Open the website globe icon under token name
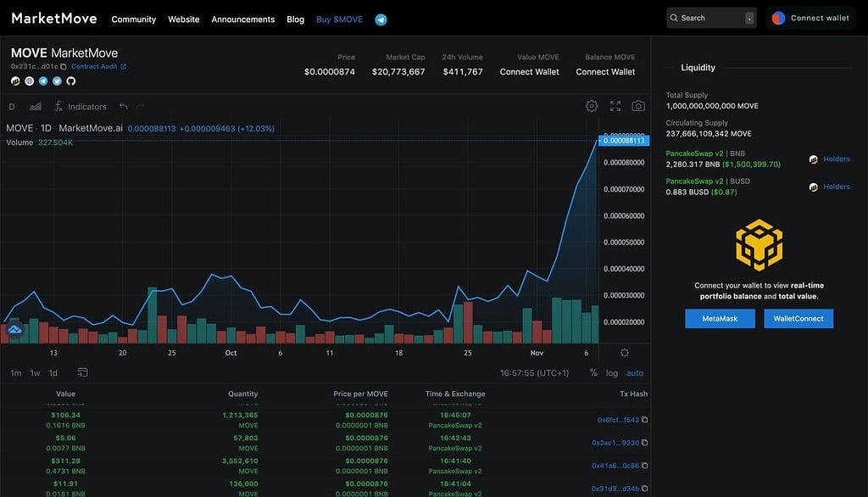Viewport: 868px width, 497px height. coord(30,81)
